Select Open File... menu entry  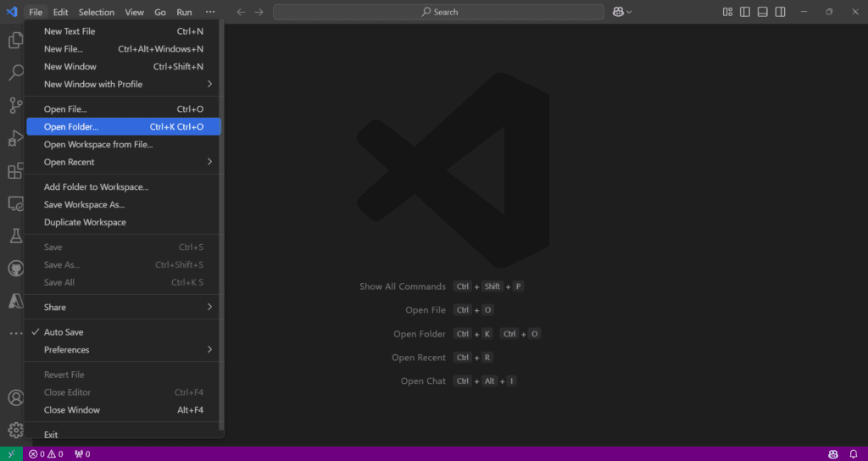coord(124,109)
